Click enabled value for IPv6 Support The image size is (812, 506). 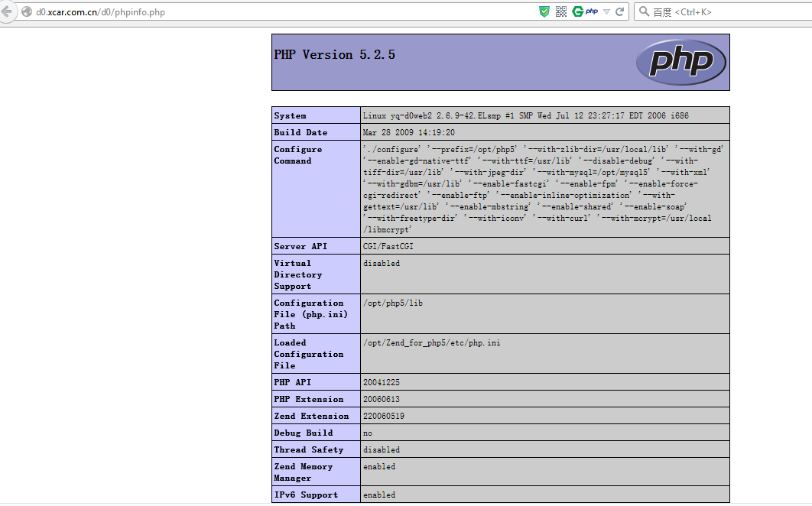click(x=379, y=495)
